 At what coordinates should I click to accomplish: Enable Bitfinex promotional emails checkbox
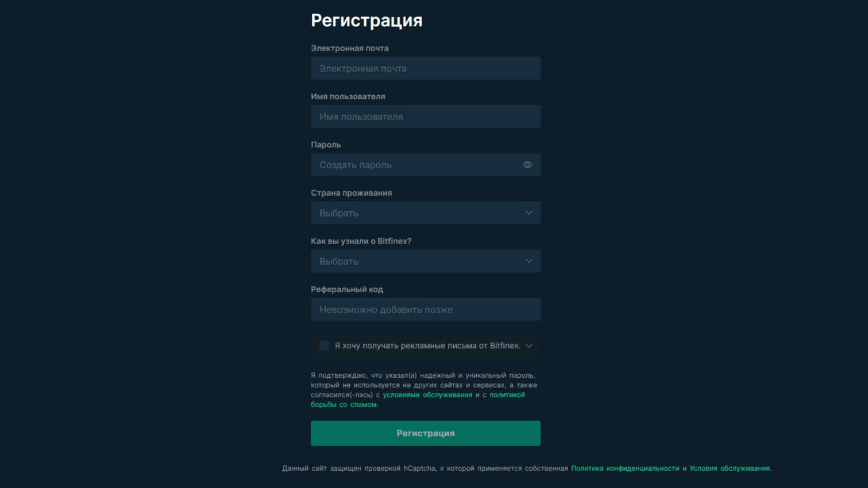point(324,346)
